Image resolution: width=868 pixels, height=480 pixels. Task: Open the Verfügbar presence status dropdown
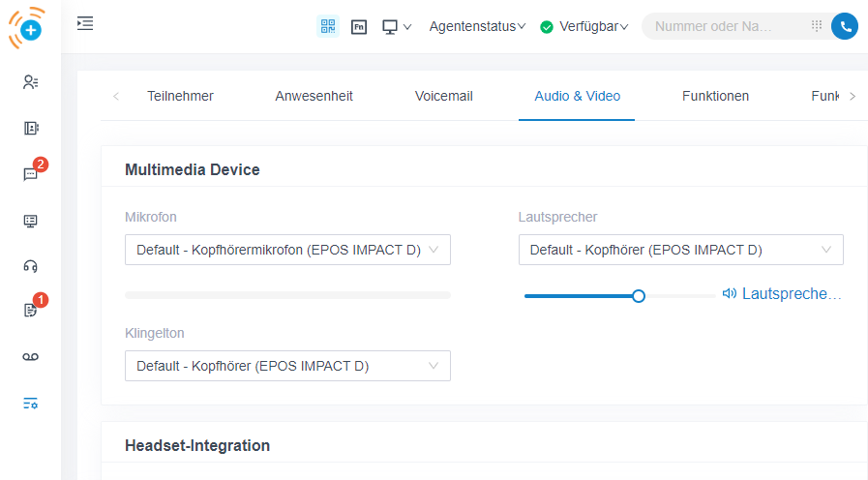(x=584, y=26)
